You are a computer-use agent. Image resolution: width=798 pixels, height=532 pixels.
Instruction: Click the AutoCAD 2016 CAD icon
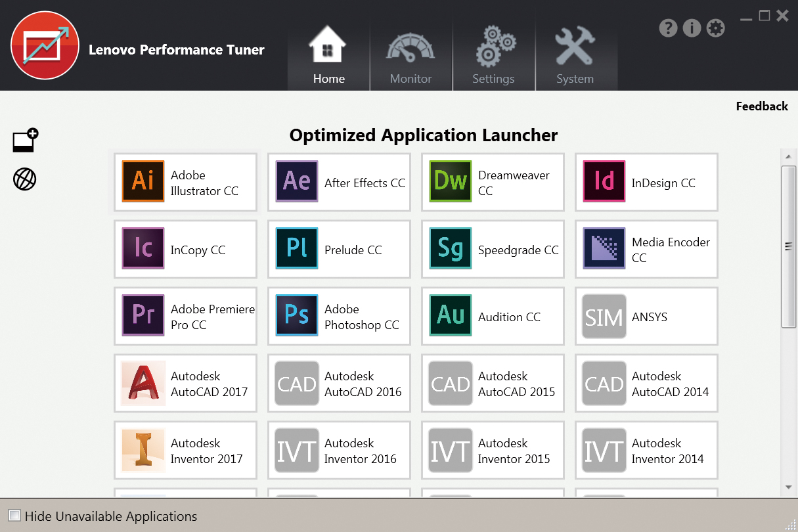pos(297,384)
